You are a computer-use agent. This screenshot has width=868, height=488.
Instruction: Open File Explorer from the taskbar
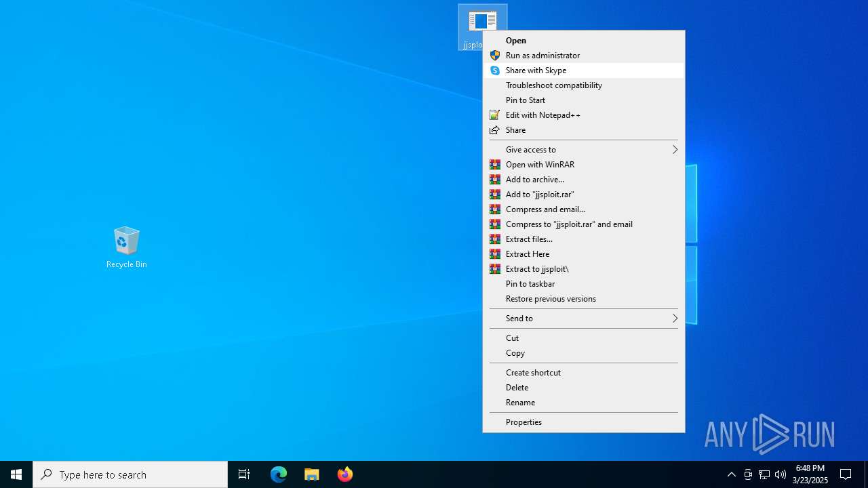[312, 474]
